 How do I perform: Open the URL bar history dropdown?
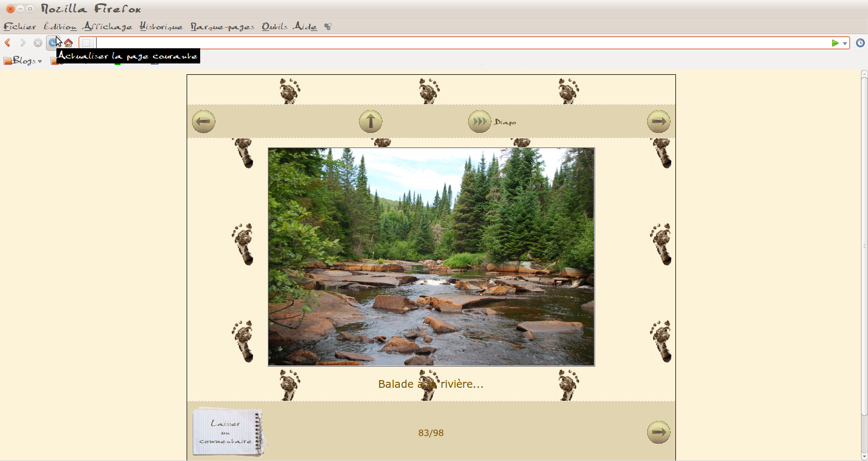[x=845, y=43]
